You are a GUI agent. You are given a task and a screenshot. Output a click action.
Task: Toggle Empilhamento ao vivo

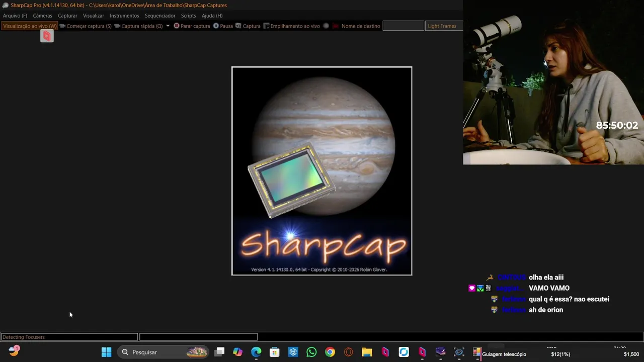[292, 26]
